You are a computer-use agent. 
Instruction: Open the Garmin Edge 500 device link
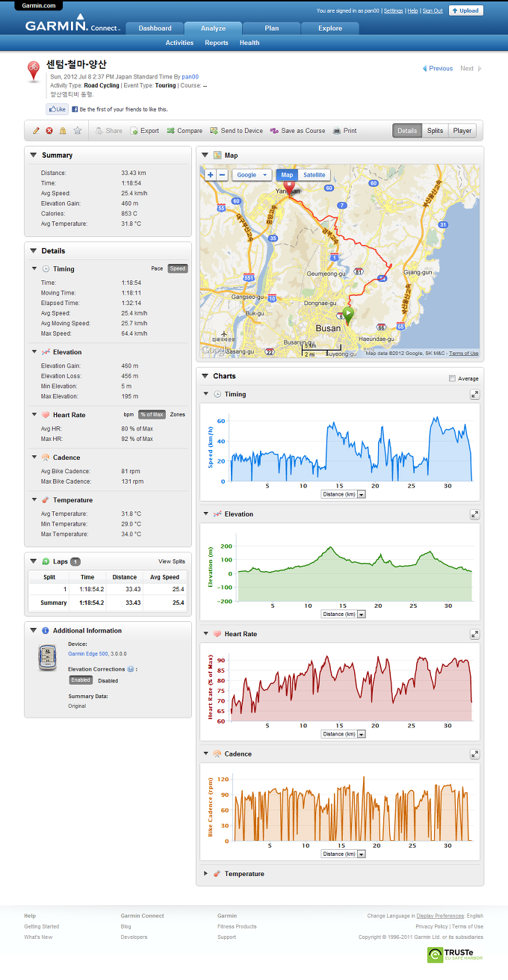pyautogui.click(x=88, y=653)
